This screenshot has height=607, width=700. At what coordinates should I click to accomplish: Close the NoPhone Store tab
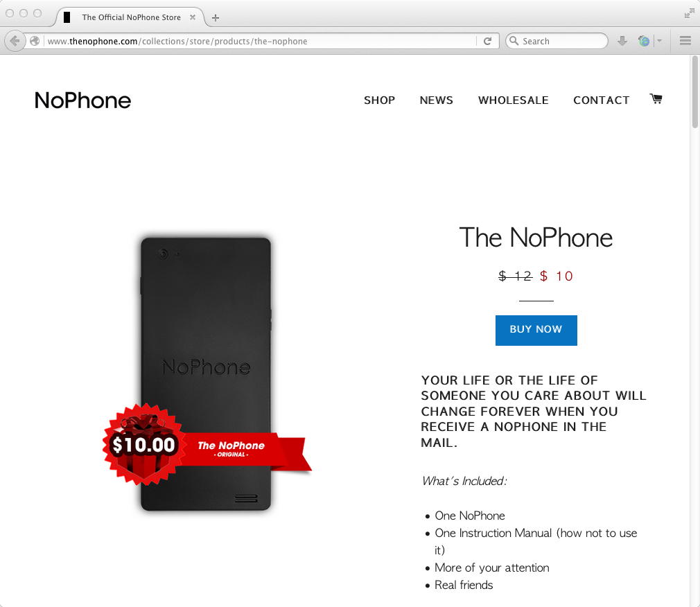tap(193, 17)
